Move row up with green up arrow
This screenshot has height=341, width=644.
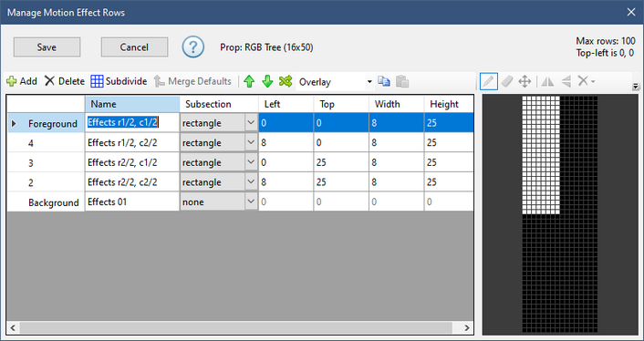(249, 81)
